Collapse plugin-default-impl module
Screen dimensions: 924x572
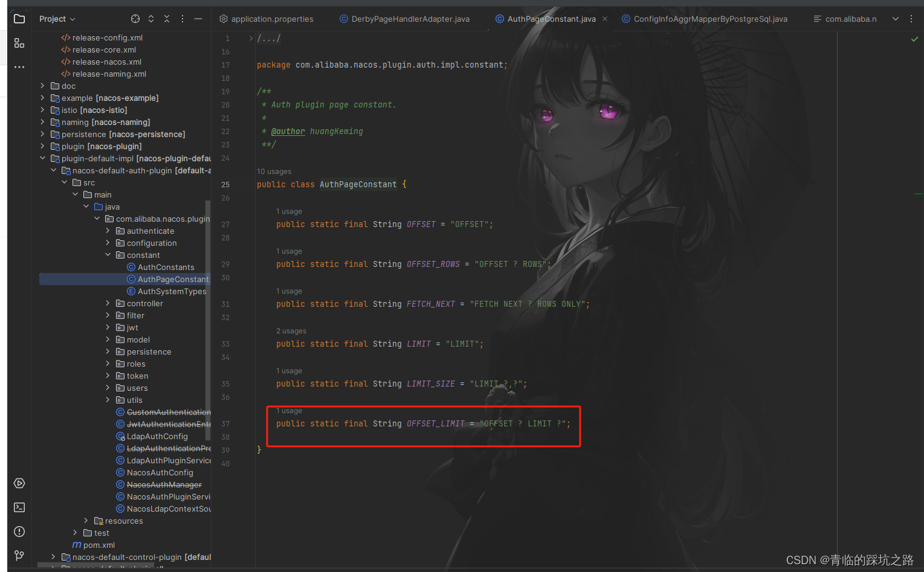pyautogui.click(x=42, y=158)
